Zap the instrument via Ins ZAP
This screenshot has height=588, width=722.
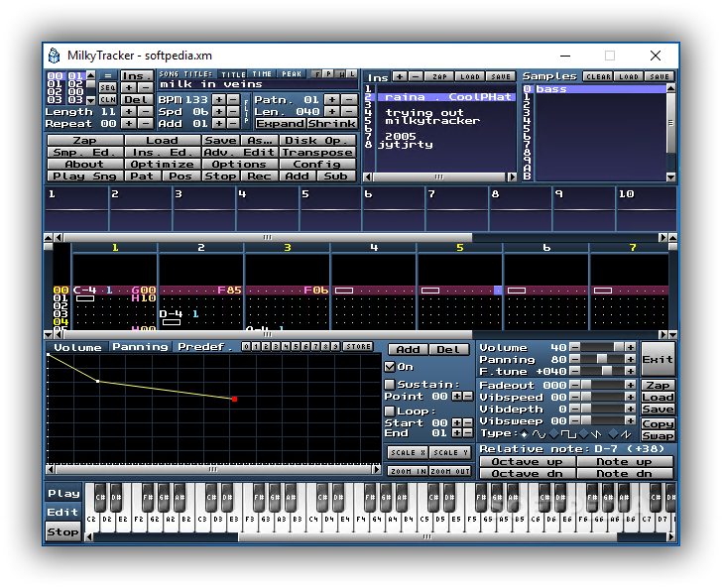439,76
